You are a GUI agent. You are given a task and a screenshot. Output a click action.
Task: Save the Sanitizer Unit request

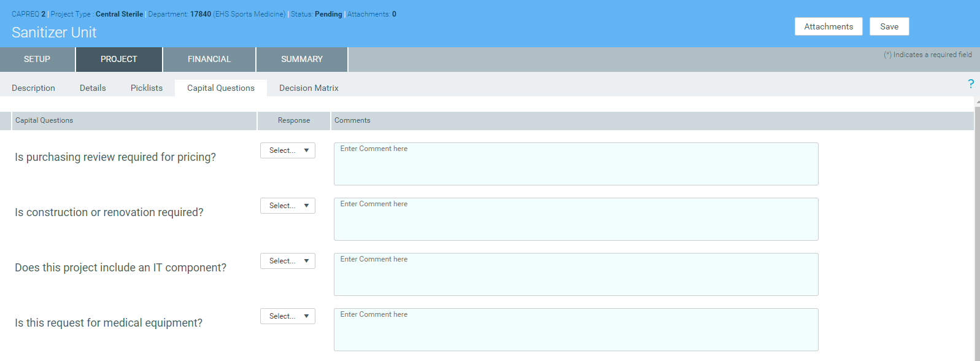pyautogui.click(x=889, y=26)
